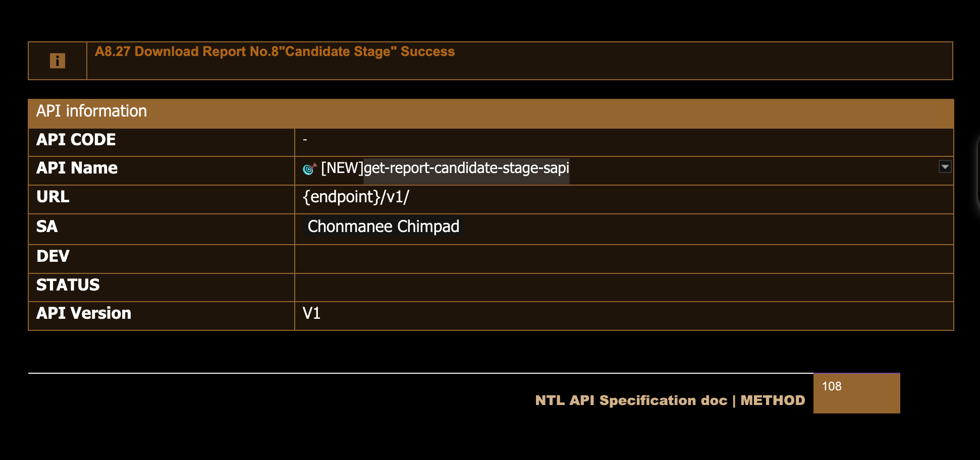Select the API Version label cell
This screenshot has height=460, width=980.
(160, 314)
